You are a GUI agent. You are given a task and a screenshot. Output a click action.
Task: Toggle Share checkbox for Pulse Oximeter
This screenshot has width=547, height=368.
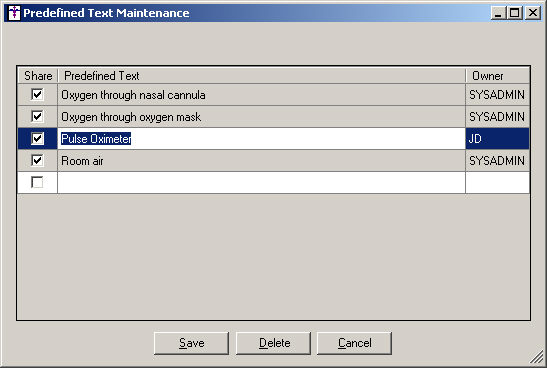(37, 139)
